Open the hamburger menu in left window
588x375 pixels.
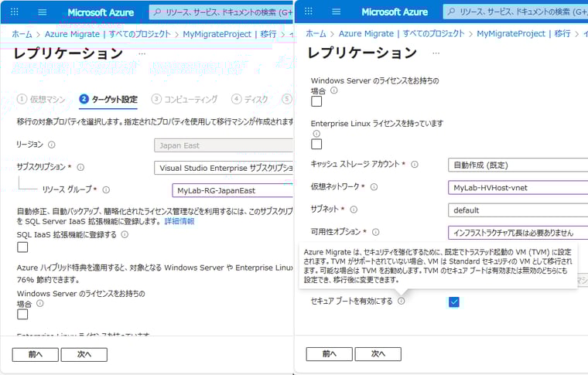(x=43, y=12)
